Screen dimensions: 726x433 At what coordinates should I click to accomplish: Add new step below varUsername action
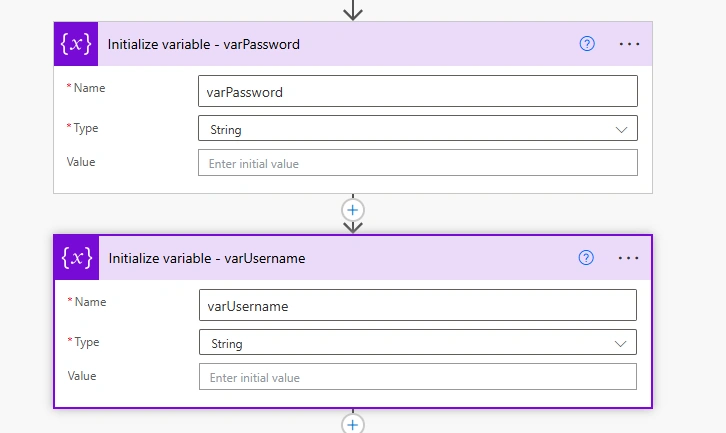click(x=353, y=424)
